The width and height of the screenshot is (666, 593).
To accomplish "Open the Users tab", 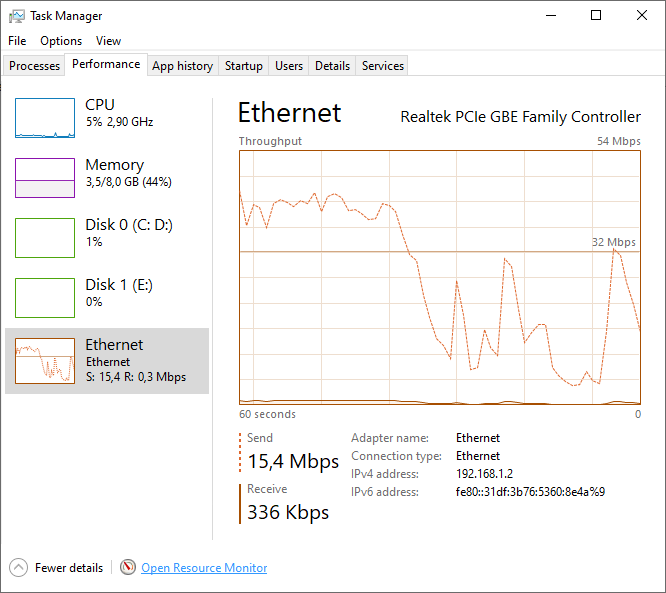I will click(x=289, y=66).
